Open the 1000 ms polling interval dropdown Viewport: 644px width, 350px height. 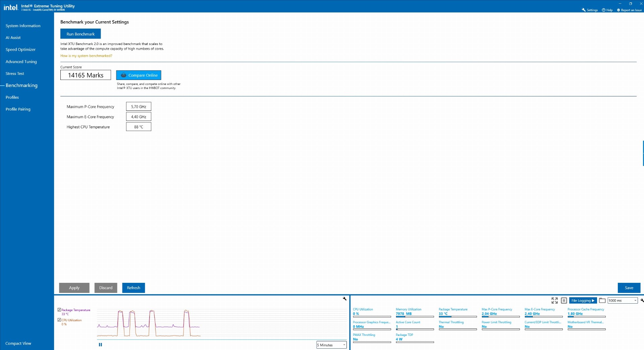click(623, 301)
